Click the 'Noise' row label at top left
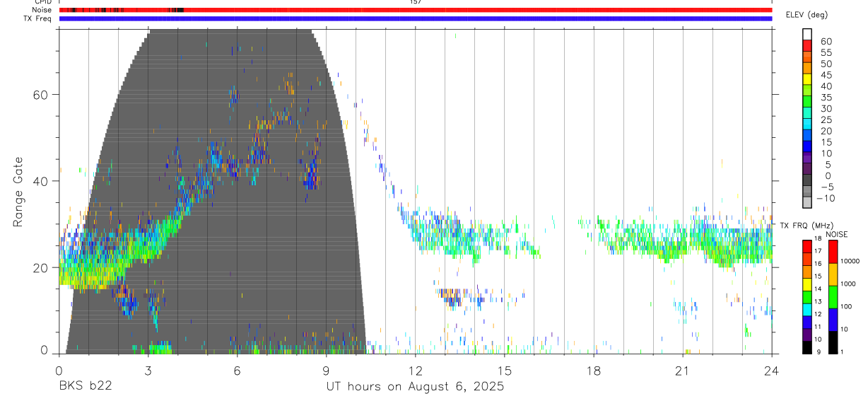 (42, 10)
